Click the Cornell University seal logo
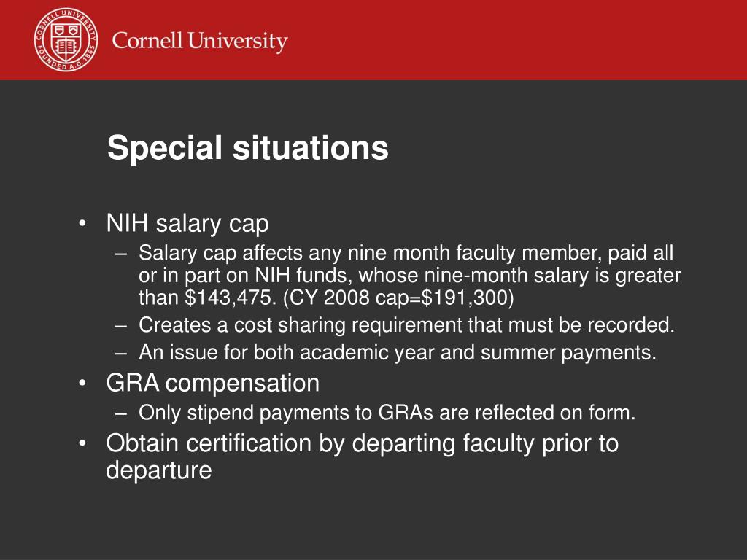 pyautogui.click(x=66, y=40)
